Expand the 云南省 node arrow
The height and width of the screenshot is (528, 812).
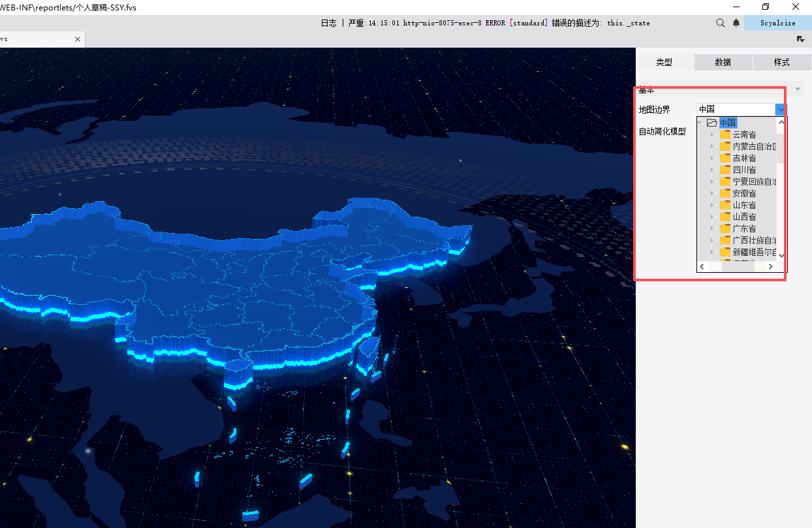[713, 134]
